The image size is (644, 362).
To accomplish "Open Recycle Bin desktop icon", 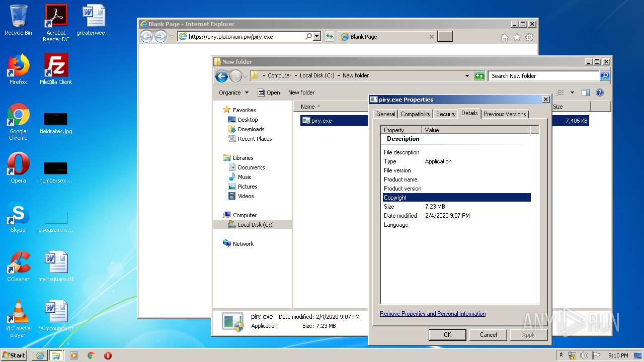I will (x=18, y=20).
